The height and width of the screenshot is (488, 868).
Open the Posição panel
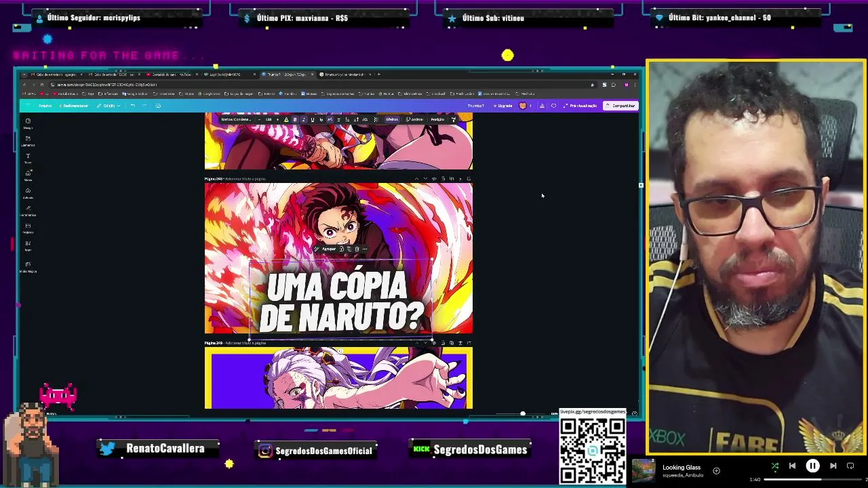coord(437,119)
